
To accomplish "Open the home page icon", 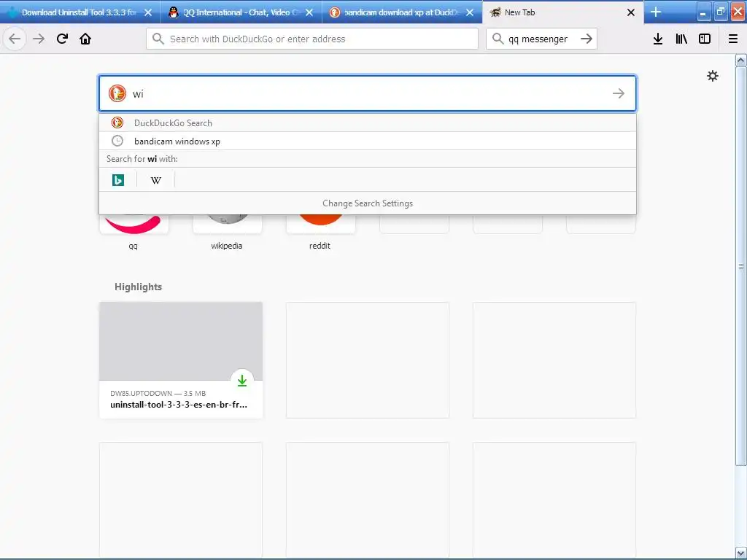I will [x=85, y=39].
